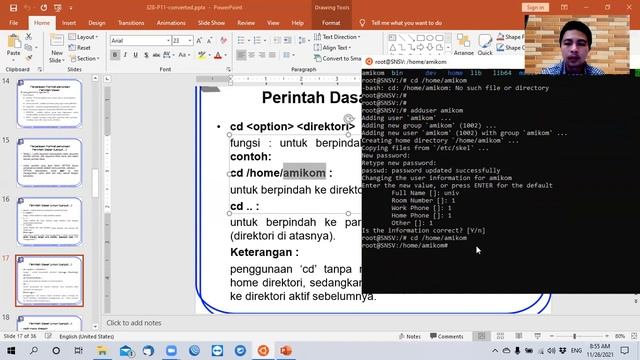The height and width of the screenshot is (360, 640).
Task: Click the Notes button in status bar
Action: [409, 336]
